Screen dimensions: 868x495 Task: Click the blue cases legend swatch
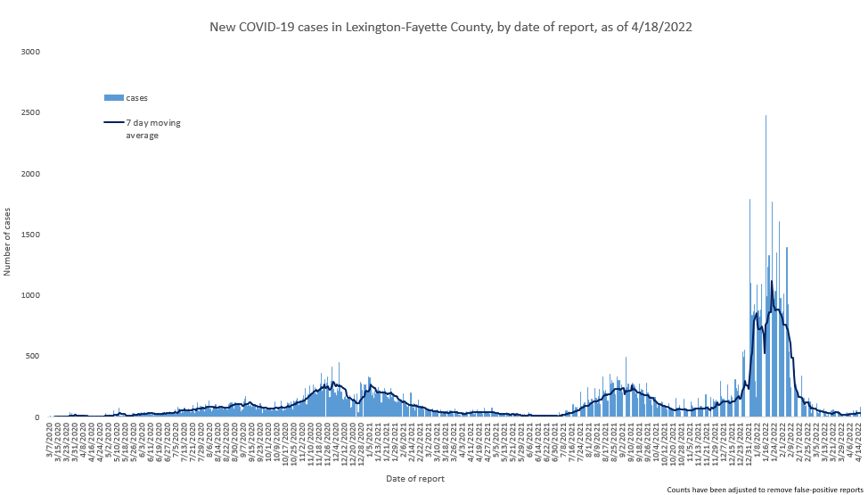[x=113, y=96]
